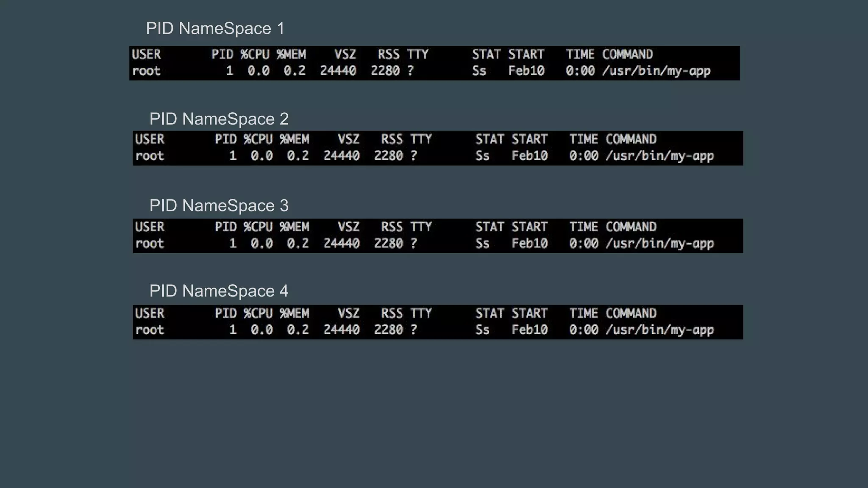Click VSZ value 24440 in NameSpace 4
This screenshot has width=868, height=488.
[342, 330]
